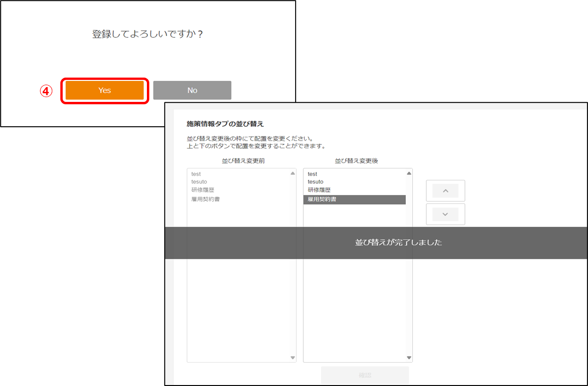
Task: Click the 施策情報タブの並び替え heading
Action: pos(225,124)
